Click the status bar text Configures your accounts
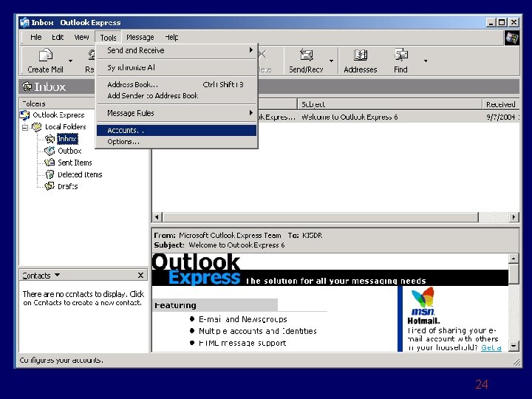 (x=61, y=360)
